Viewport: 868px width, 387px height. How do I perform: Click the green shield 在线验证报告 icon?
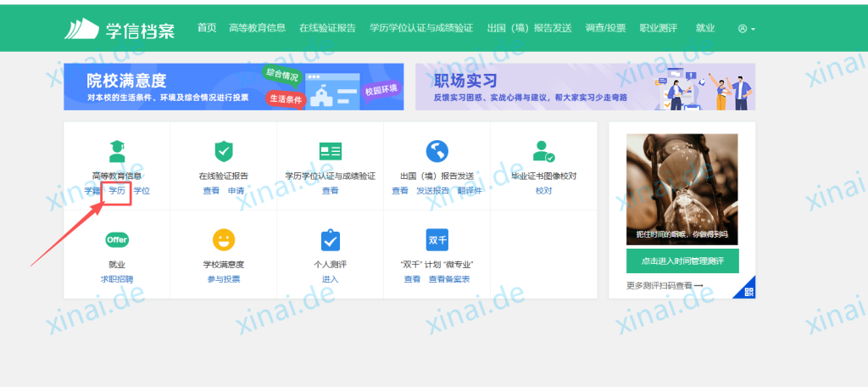click(x=224, y=151)
